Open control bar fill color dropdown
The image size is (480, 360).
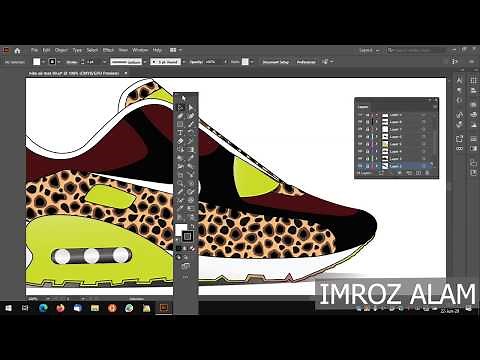(x=43, y=62)
